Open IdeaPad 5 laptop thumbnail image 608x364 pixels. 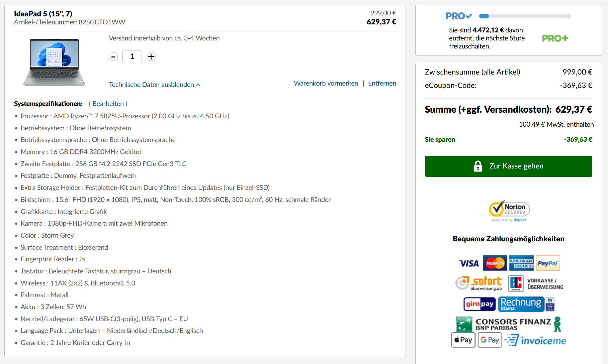pos(54,62)
